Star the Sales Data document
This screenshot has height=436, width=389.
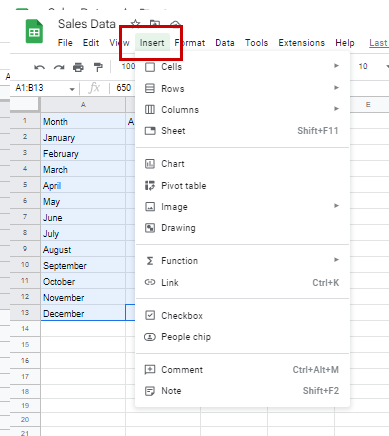click(135, 24)
